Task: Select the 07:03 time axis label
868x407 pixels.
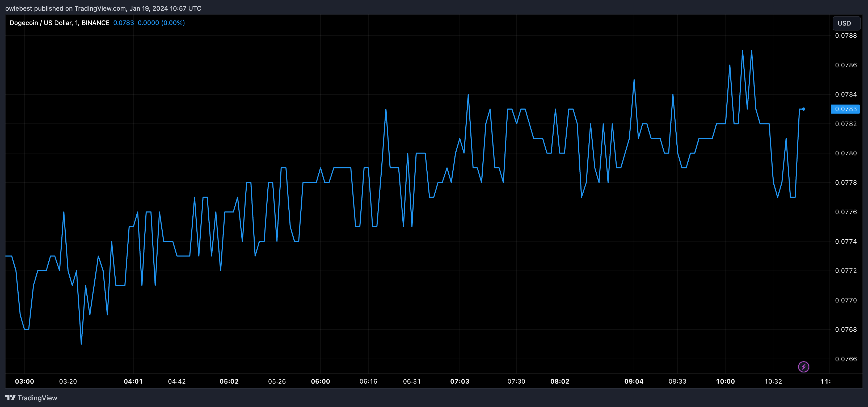Action: (460, 381)
